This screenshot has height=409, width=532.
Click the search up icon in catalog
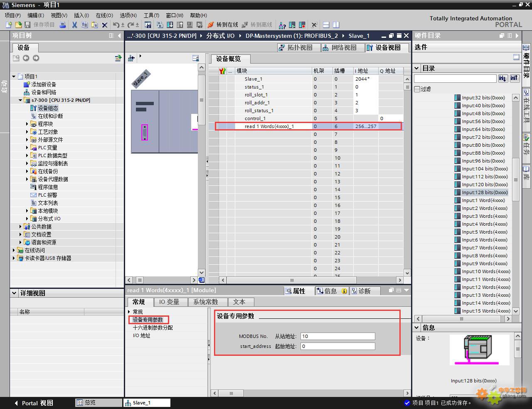(515, 78)
